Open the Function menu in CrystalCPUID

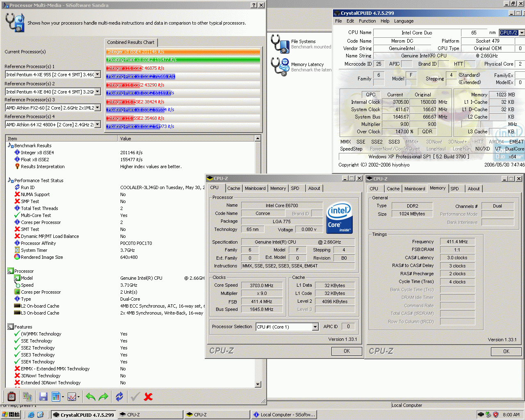(x=367, y=21)
